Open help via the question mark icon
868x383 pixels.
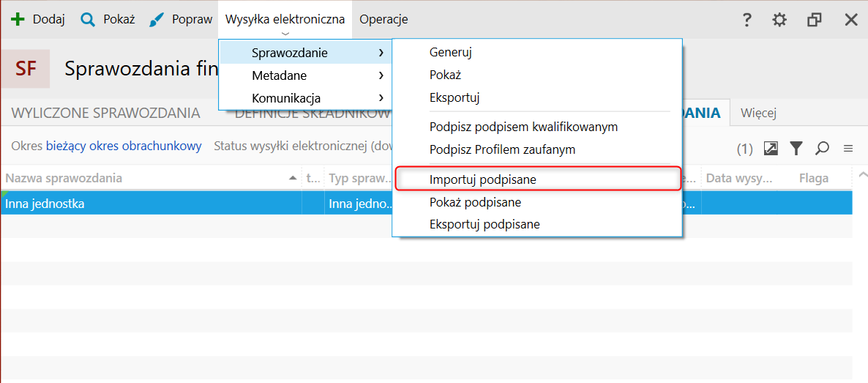747,20
